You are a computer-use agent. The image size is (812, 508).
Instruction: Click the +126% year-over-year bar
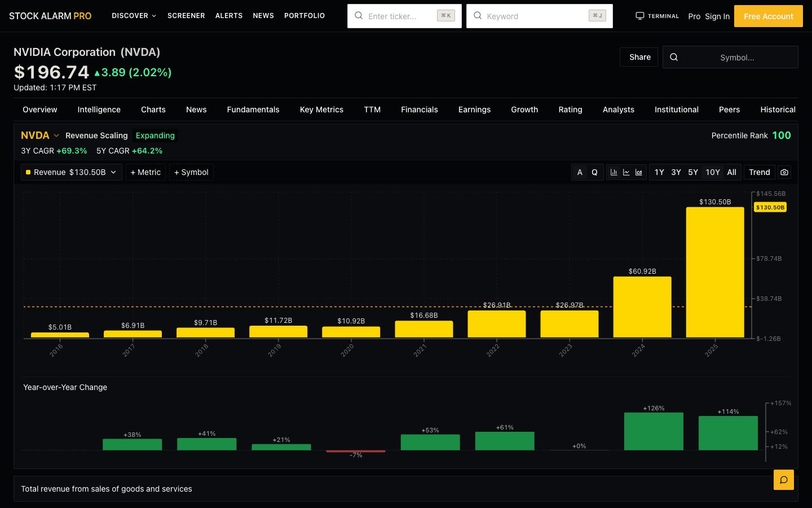[x=654, y=431]
